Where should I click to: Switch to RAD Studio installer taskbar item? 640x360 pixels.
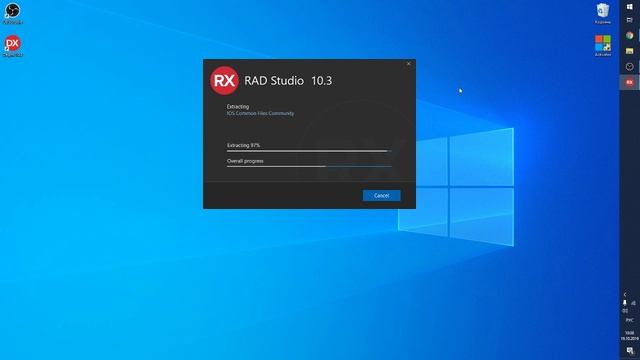[629, 82]
